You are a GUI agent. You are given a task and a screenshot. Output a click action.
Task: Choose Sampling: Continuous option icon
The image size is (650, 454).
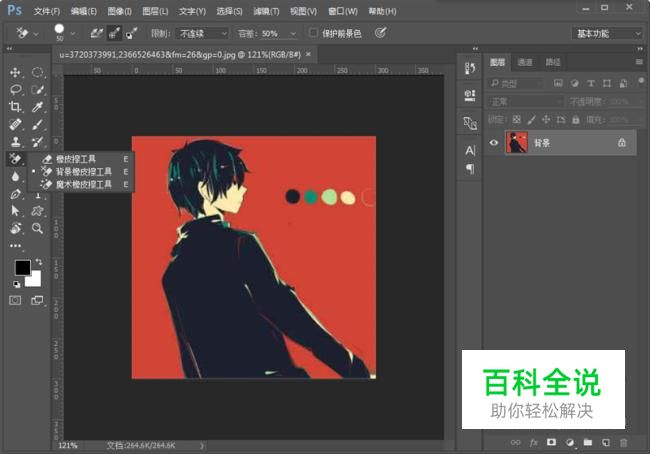pyautogui.click(x=97, y=33)
